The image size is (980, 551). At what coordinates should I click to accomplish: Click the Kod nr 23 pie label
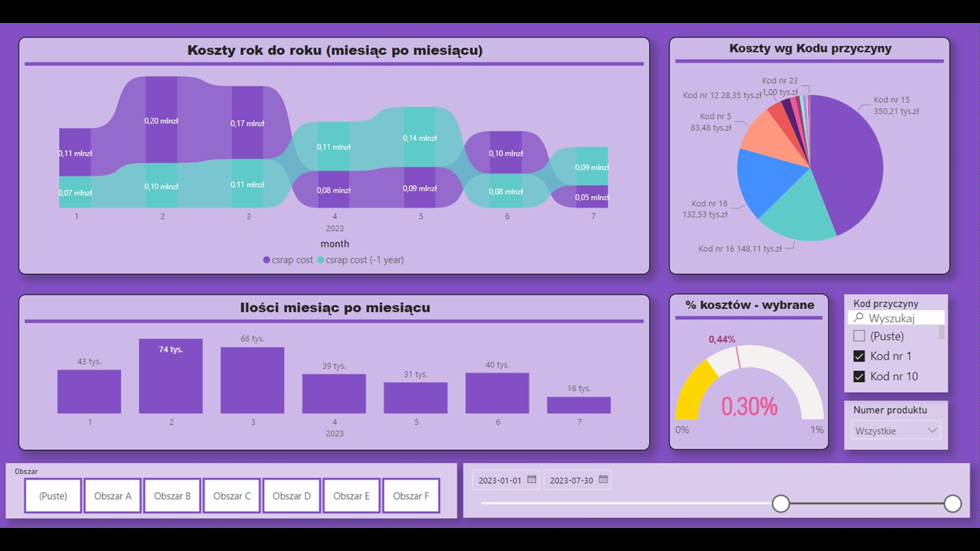780,86
